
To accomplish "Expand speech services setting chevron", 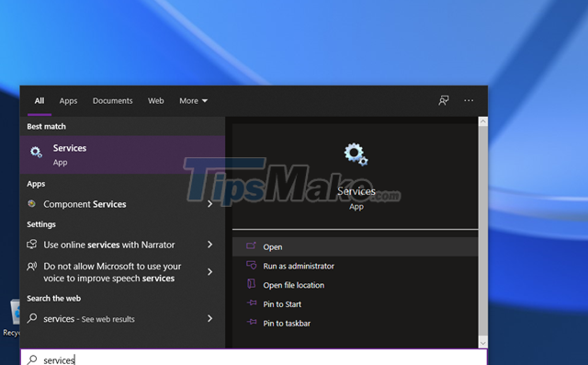I will click(x=210, y=272).
